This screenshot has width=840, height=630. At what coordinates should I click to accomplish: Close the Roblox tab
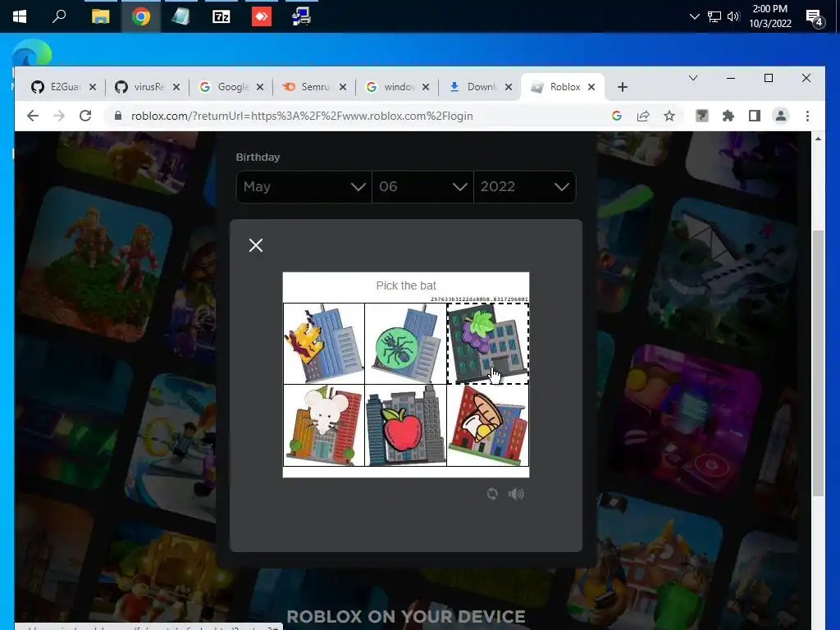[591, 87]
